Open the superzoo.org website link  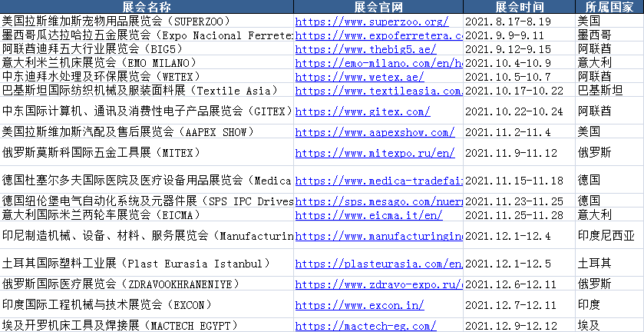[372, 22]
